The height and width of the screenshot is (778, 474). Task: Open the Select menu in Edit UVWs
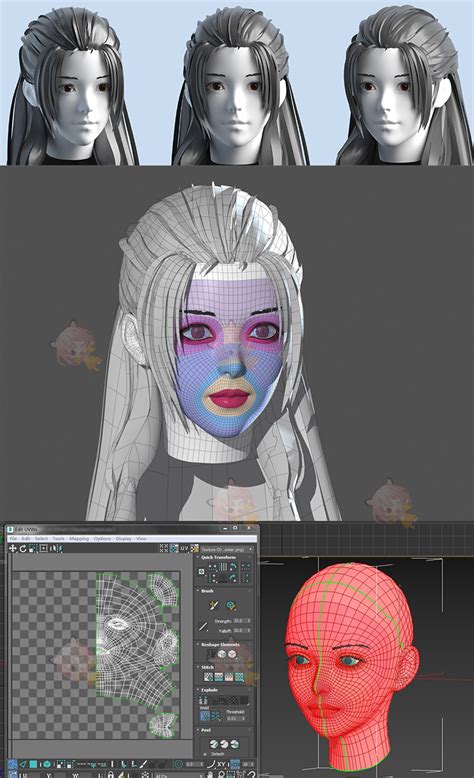41,539
